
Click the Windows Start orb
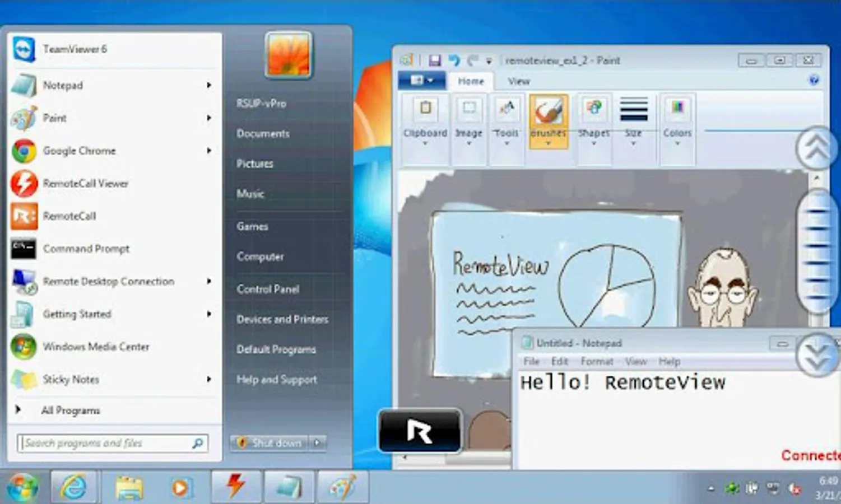pos(23,487)
